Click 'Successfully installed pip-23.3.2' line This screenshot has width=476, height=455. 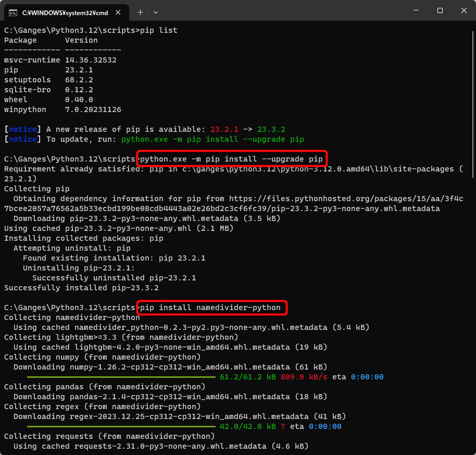click(x=81, y=288)
